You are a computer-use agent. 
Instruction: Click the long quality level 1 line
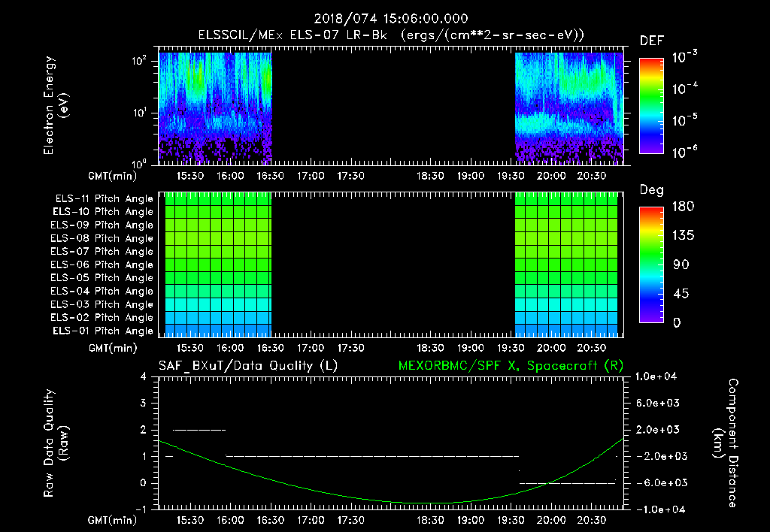click(x=372, y=456)
